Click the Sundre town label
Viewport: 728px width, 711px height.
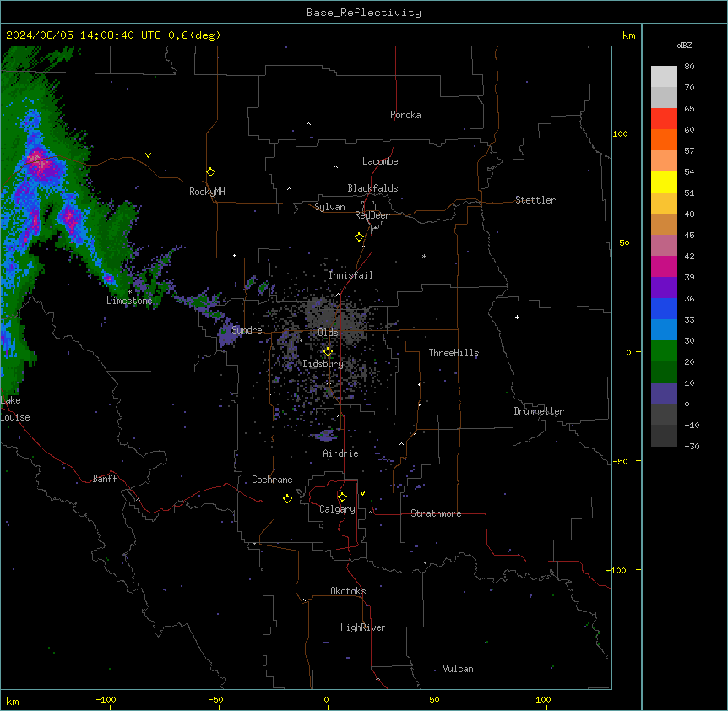click(x=247, y=330)
